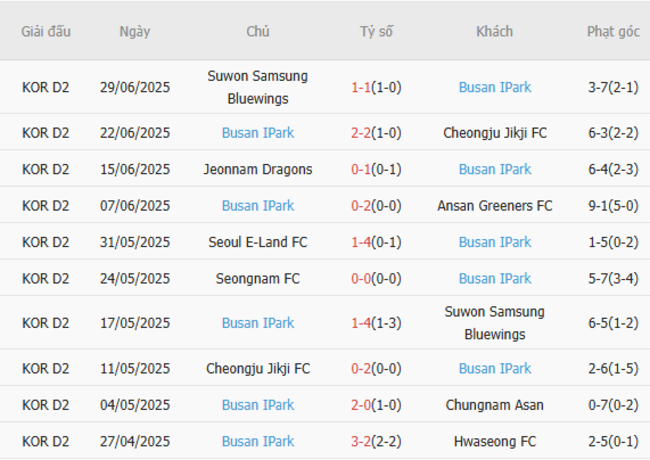Select the "Khách" column header
Image resolution: width=650 pixels, height=460 pixels.
(495, 31)
